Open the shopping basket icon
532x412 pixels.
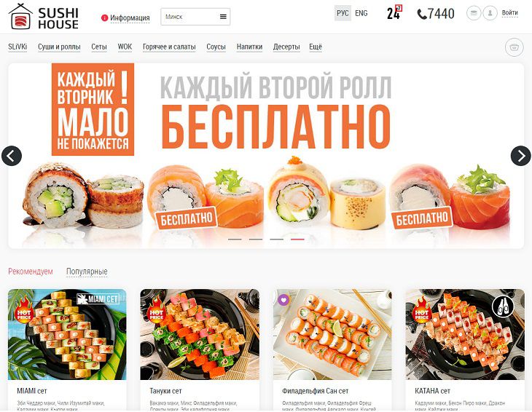(514, 47)
